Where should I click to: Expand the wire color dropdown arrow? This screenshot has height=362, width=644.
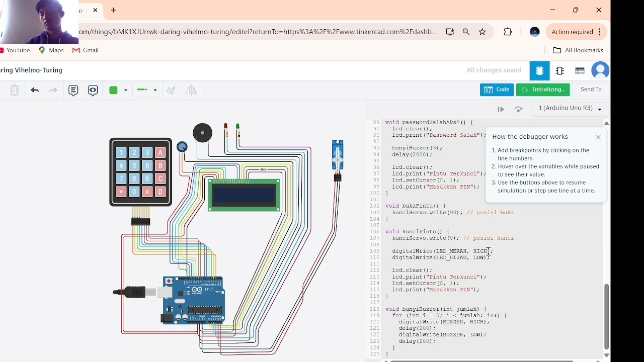click(x=125, y=90)
